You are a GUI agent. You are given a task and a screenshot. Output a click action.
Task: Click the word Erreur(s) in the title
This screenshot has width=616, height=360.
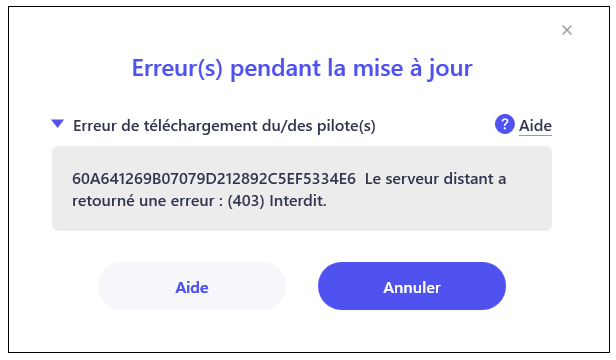[177, 68]
